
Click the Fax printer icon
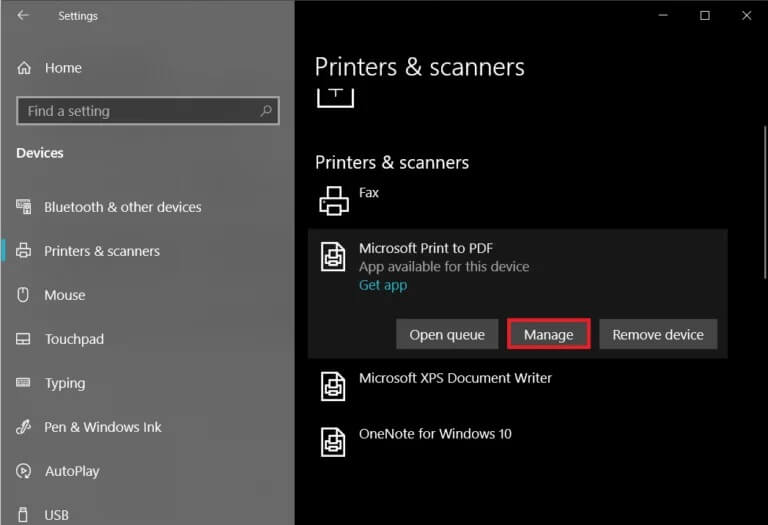click(x=334, y=201)
